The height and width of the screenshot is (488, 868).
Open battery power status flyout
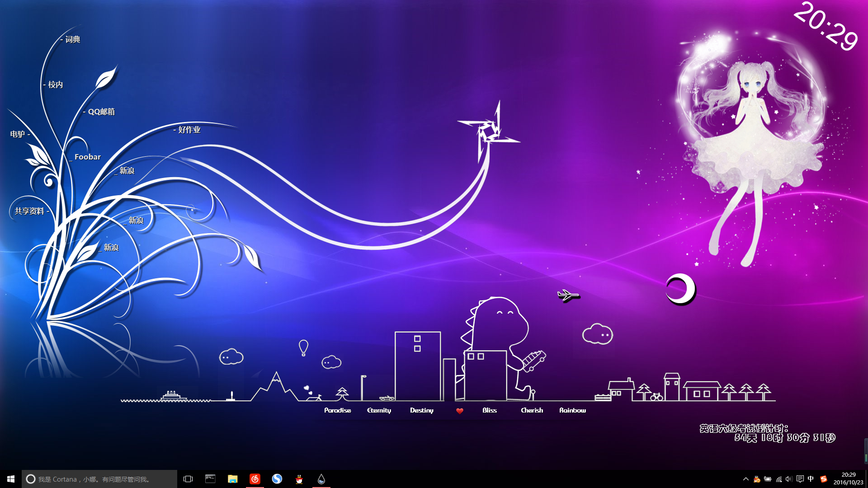[x=768, y=479]
